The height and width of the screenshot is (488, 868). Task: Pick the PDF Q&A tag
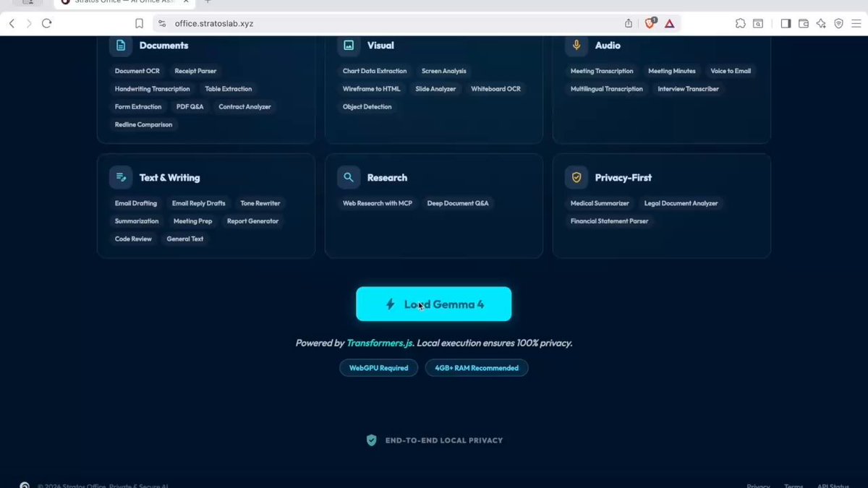[190, 106]
